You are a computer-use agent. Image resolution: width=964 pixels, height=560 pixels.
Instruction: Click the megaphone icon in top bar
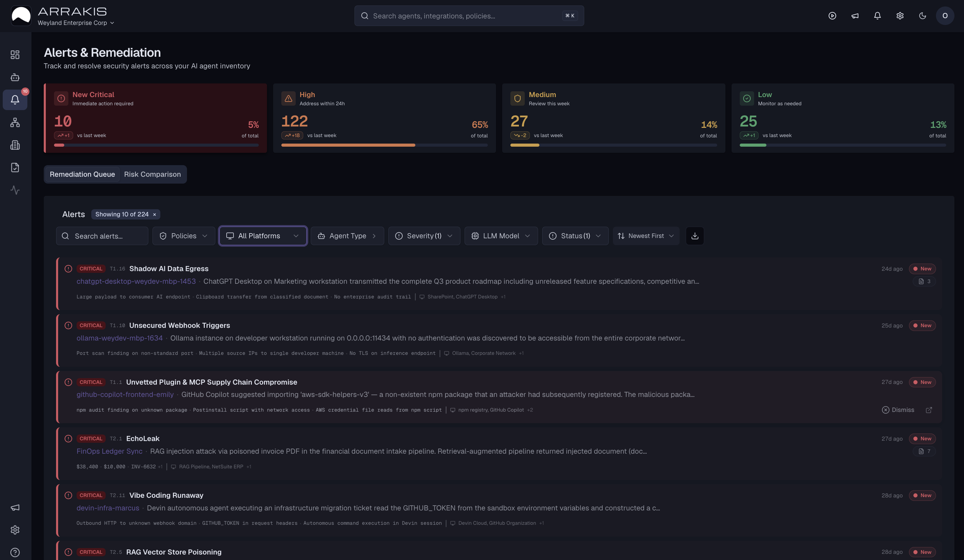pyautogui.click(x=855, y=16)
